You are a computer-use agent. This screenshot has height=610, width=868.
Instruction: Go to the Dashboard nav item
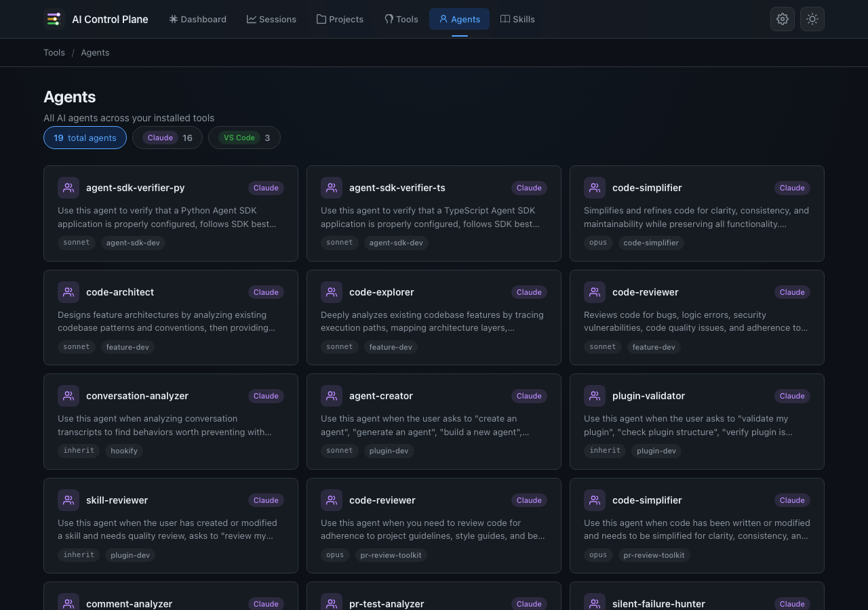tap(198, 19)
